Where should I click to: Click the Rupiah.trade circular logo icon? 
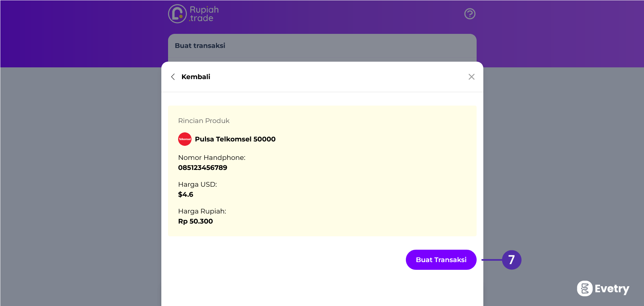[177, 14]
